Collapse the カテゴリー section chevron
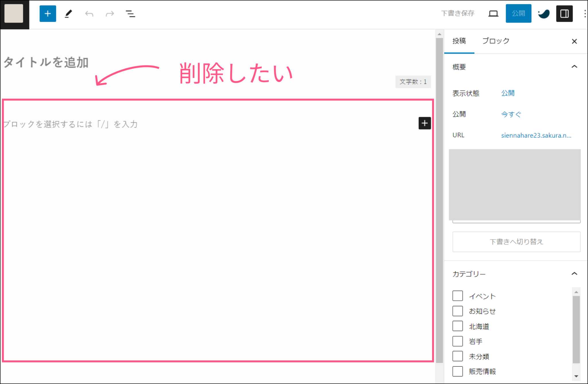Viewport: 588px width, 384px height. (x=575, y=273)
